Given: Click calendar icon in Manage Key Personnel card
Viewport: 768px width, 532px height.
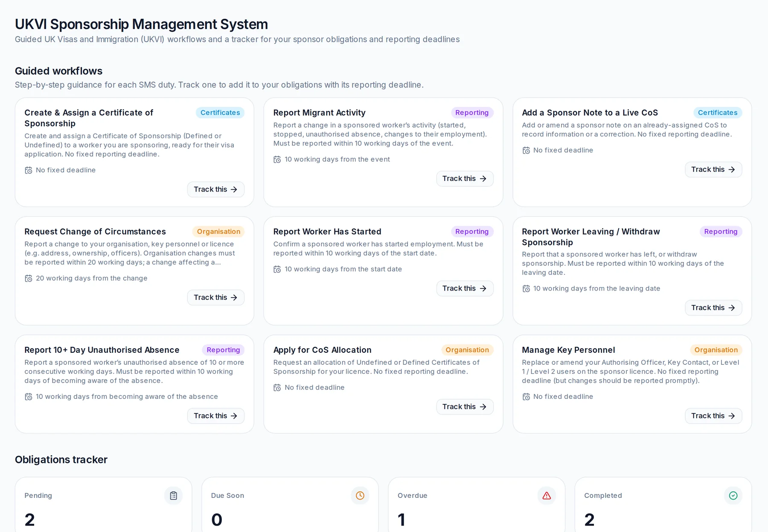Looking at the screenshot, I should tap(526, 397).
